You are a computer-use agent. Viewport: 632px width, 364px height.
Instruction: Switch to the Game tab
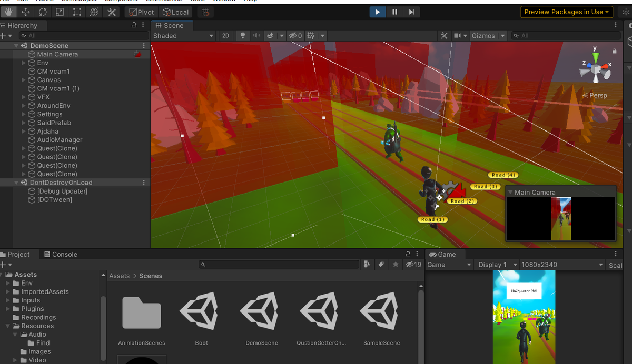442,254
